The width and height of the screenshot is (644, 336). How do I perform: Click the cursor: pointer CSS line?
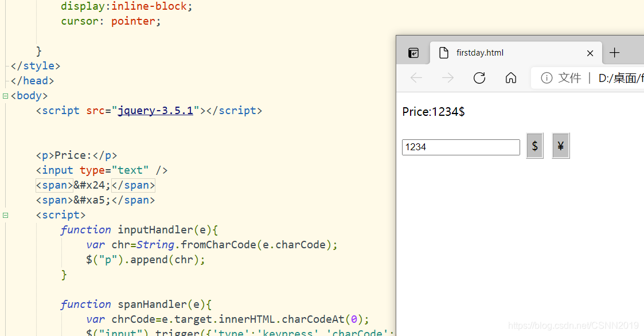[111, 21]
